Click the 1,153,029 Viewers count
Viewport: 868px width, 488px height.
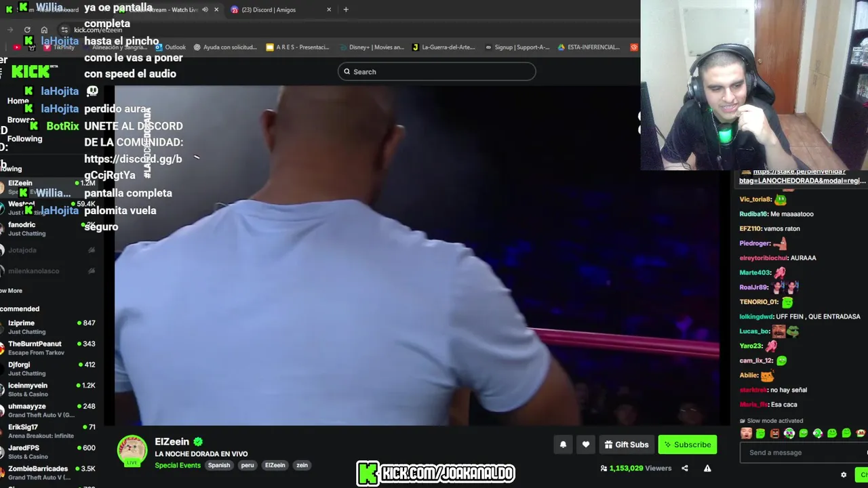tap(637, 468)
